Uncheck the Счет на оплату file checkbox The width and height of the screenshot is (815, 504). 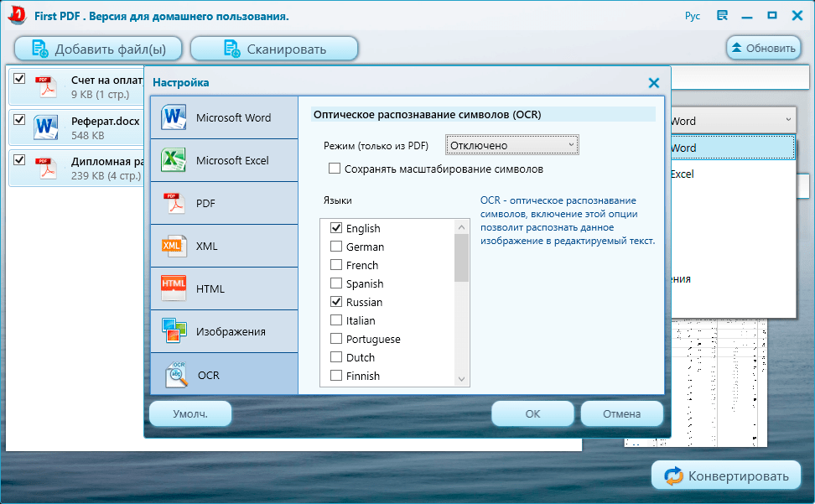point(19,79)
